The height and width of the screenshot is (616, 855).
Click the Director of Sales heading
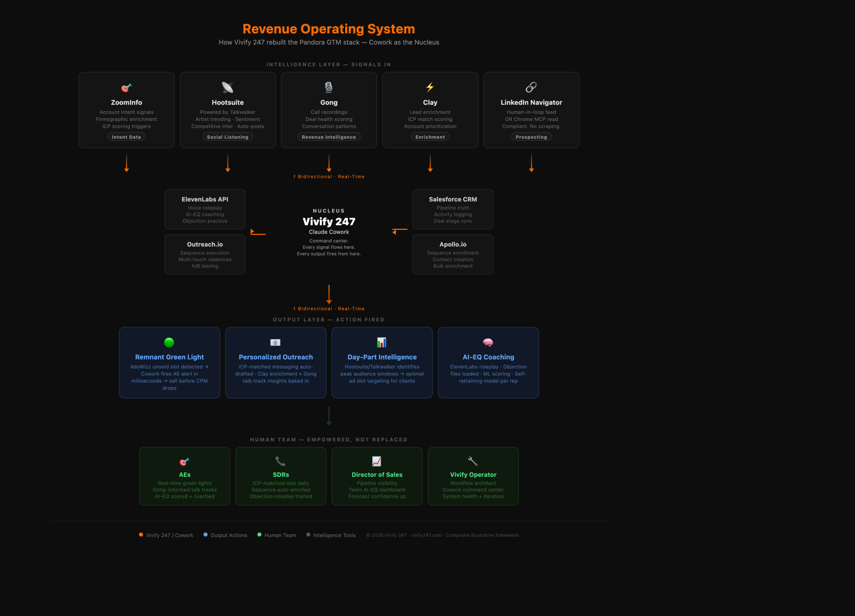(377, 475)
